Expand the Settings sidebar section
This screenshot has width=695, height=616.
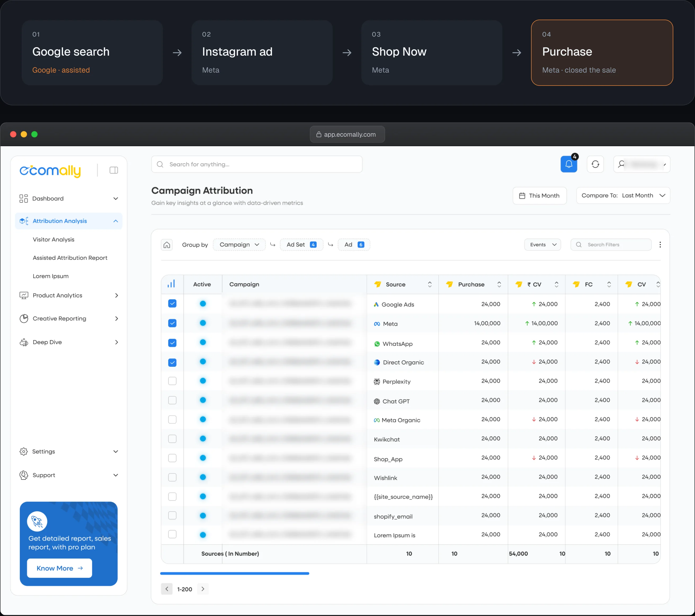[69, 452]
